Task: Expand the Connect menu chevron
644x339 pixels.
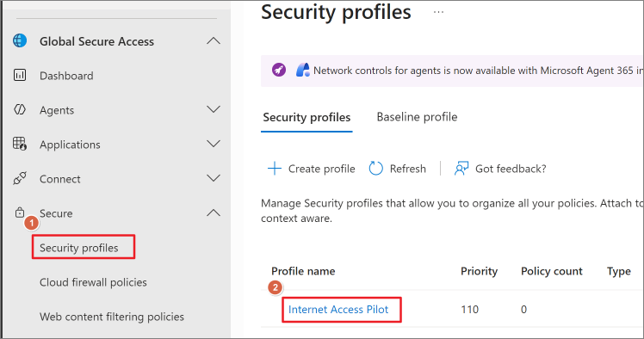Action: click(214, 178)
